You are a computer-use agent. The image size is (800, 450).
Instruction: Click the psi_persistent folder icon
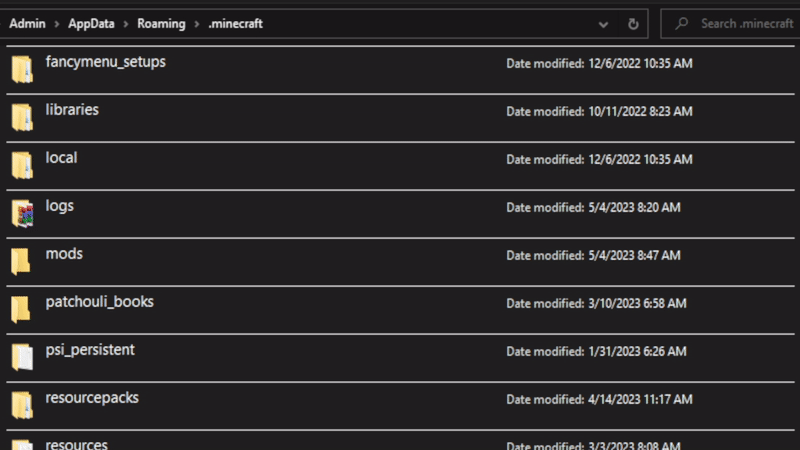[22, 357]
